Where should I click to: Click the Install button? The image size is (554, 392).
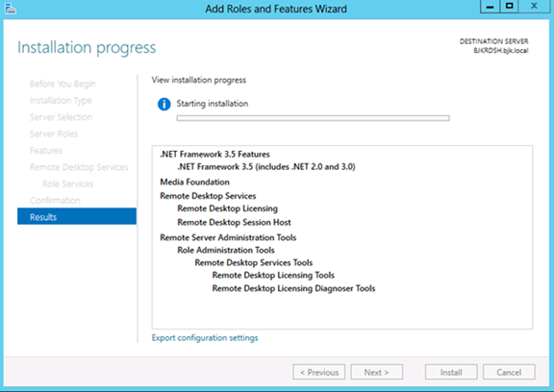pos(451,372)
